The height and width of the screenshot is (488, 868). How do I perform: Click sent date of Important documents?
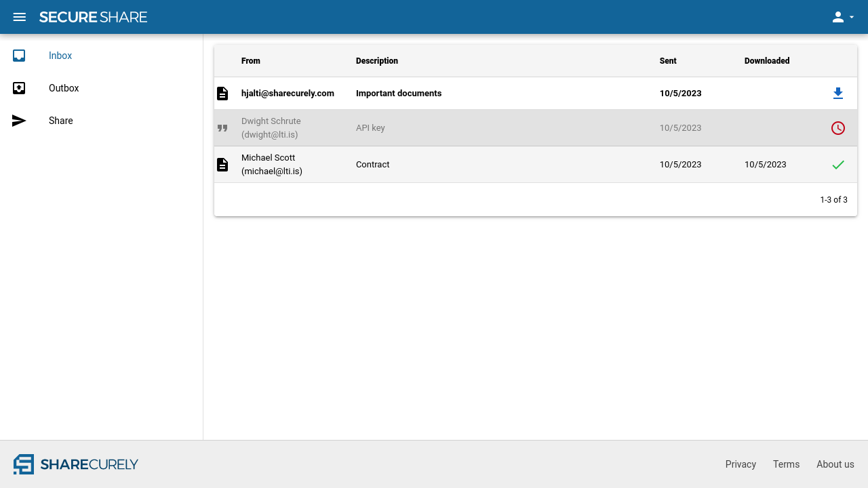coord(681,94)
